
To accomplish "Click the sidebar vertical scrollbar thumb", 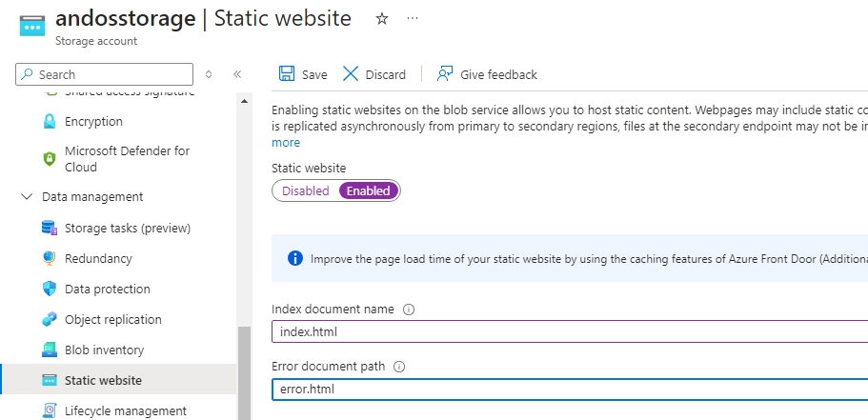I will [x=244, y=371].
